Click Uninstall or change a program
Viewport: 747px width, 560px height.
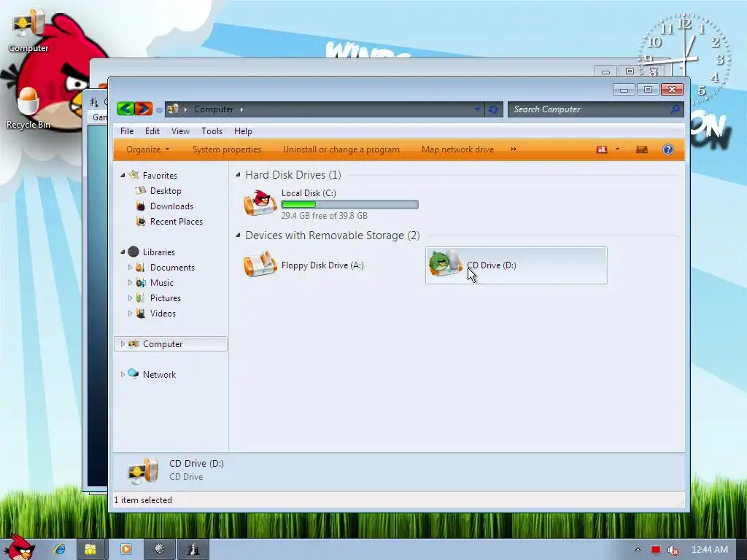tap(341, 149)
